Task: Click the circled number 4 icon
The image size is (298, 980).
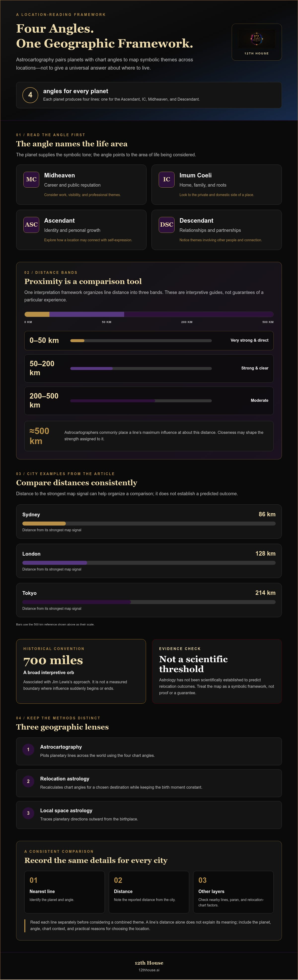Action: (30, 95)
